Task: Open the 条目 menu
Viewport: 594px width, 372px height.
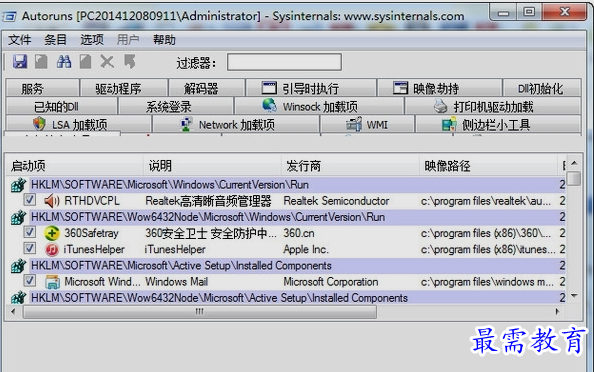Action: tap(55, 40)
